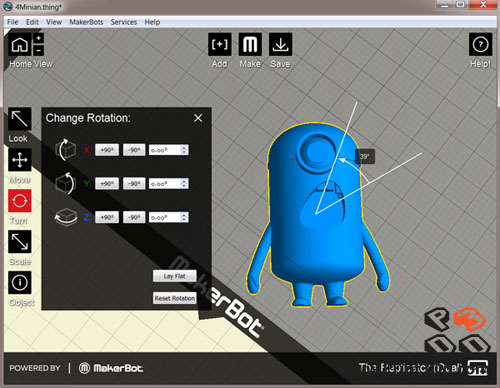
Task: Click the Reset Rotation button
Action: (x=175, y=298)
